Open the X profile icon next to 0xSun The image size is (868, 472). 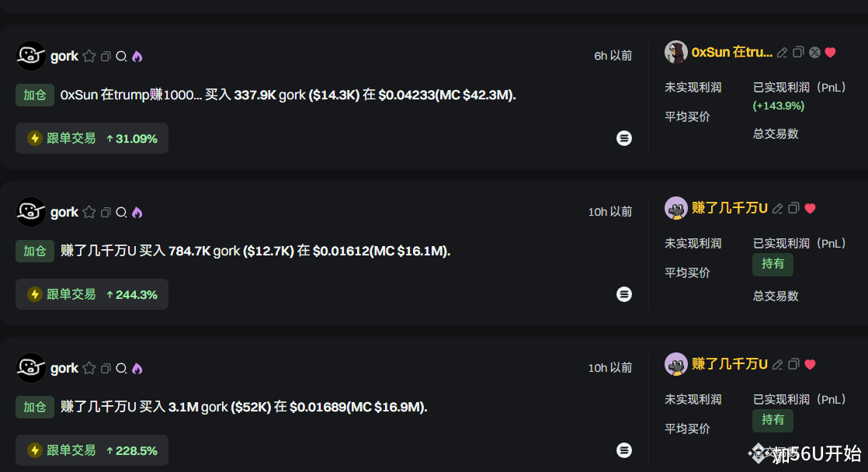coord(814,53)
